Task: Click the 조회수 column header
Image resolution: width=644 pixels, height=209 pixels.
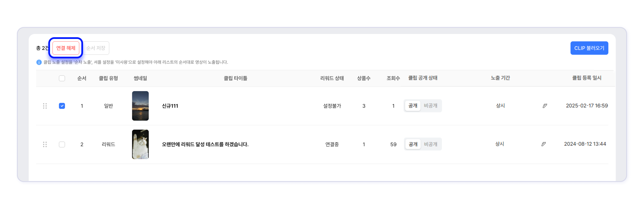Action: pos(393,78)
